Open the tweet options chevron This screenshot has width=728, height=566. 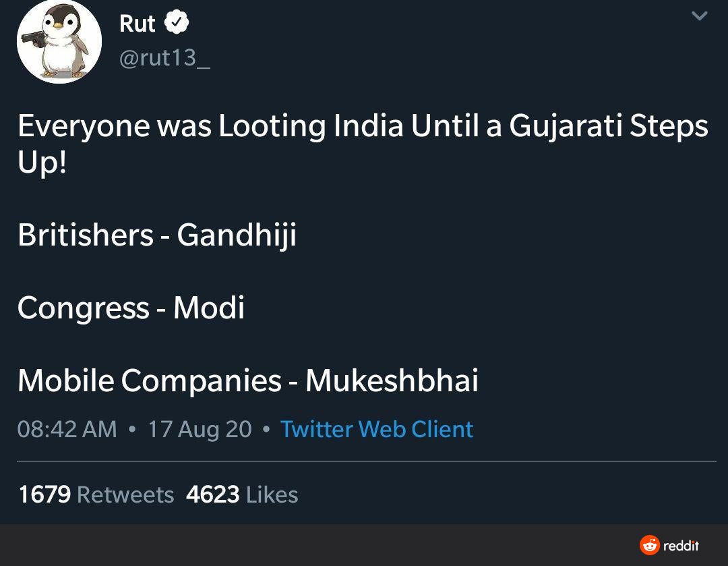coord(700,16)
